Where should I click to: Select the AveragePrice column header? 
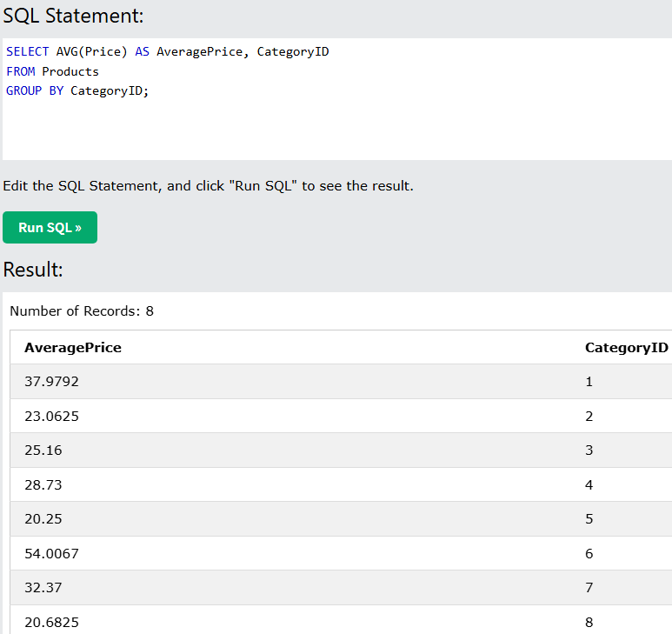coord(73,348)
